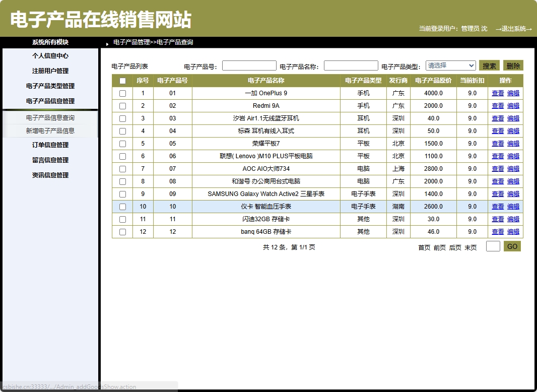Check the select-all checkbox in the table header
Image resolution: width=537 pixels, height=392 pixels.
tap(122, 80)
